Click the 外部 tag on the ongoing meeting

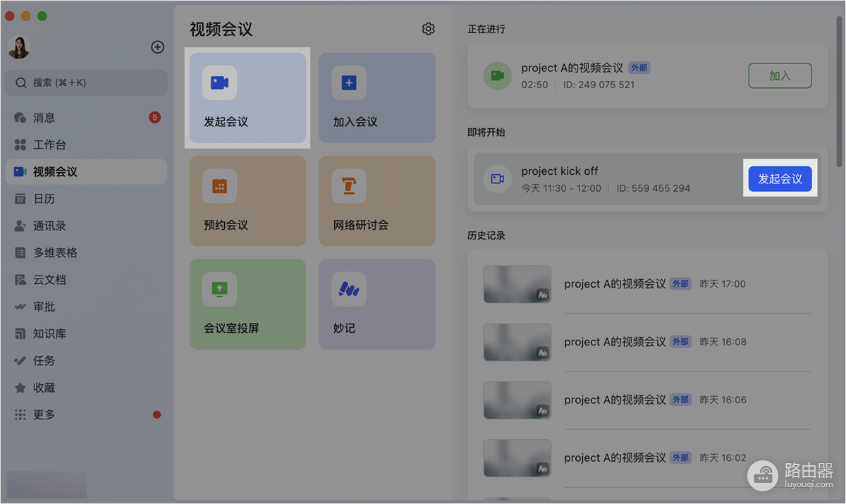639,68
